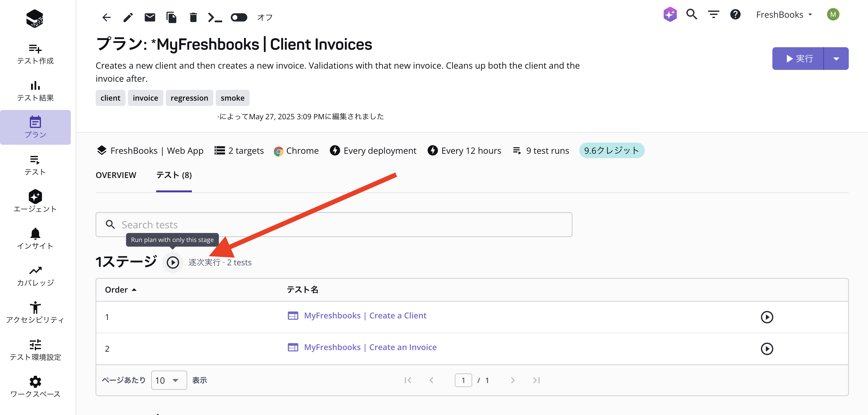868x415 pixels.
Task: Go to the previous page
Action: (431, 380)
